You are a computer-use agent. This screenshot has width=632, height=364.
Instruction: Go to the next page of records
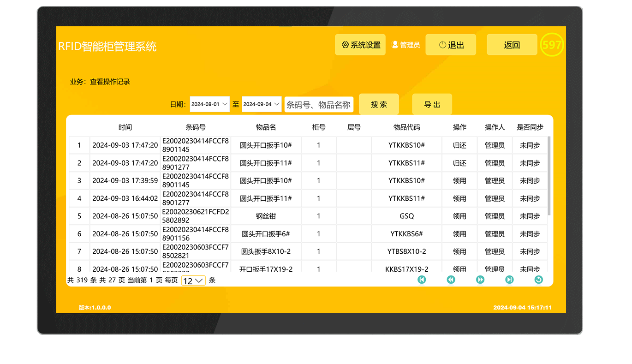480,280
